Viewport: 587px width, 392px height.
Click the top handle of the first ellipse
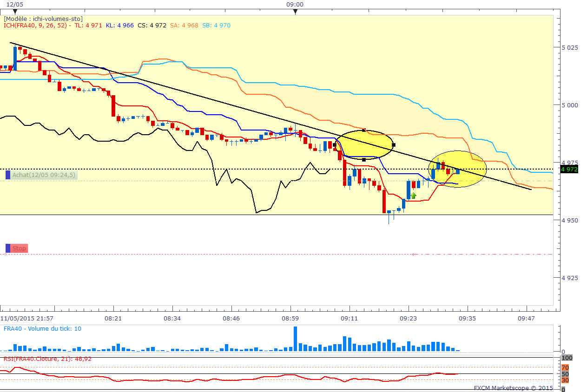coord(364,130)
